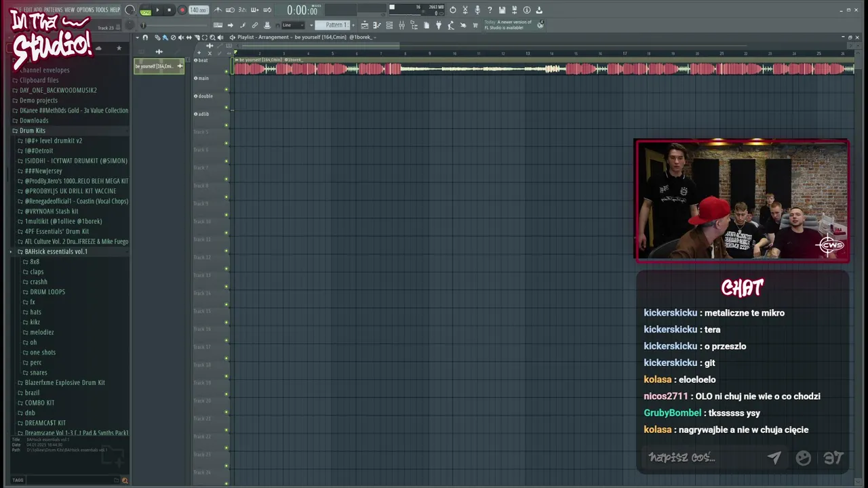This screenshot has height=488, width=868.
Task: Click the save project floppy icon
Action: [x=502, y=9]
